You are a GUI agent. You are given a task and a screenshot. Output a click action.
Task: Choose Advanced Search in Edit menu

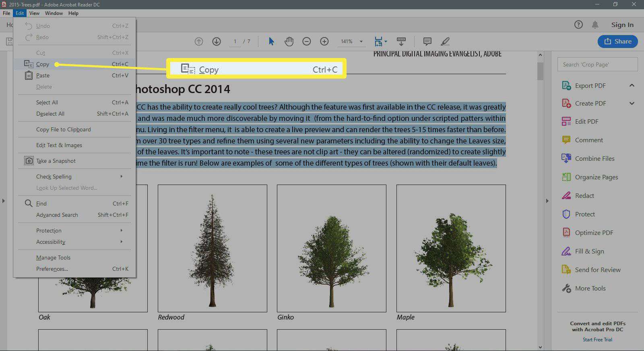[74, 215]
